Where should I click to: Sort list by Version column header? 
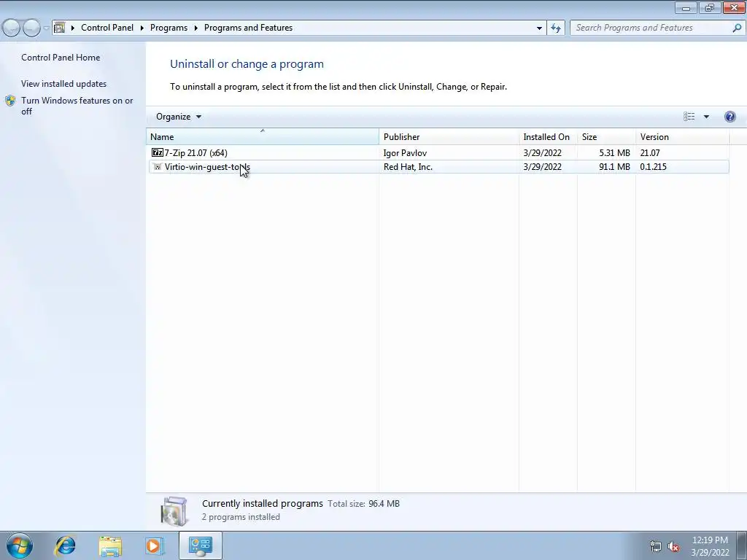[682, 136]
